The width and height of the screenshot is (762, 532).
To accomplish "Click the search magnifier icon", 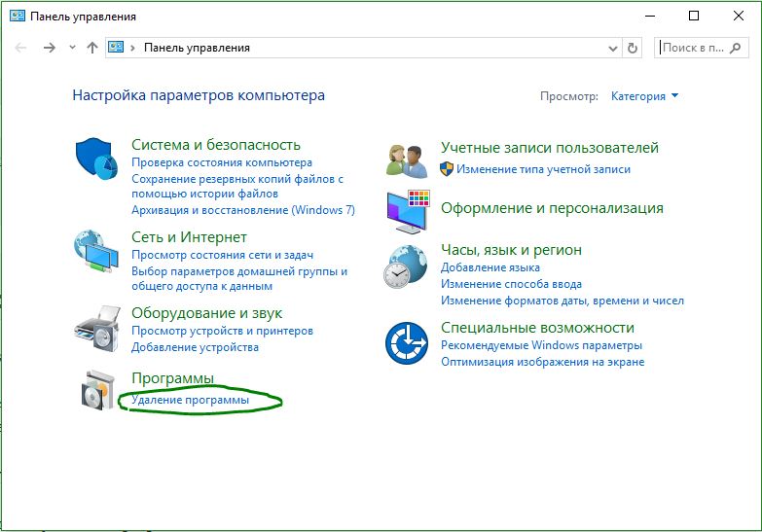I will point(736,48).
